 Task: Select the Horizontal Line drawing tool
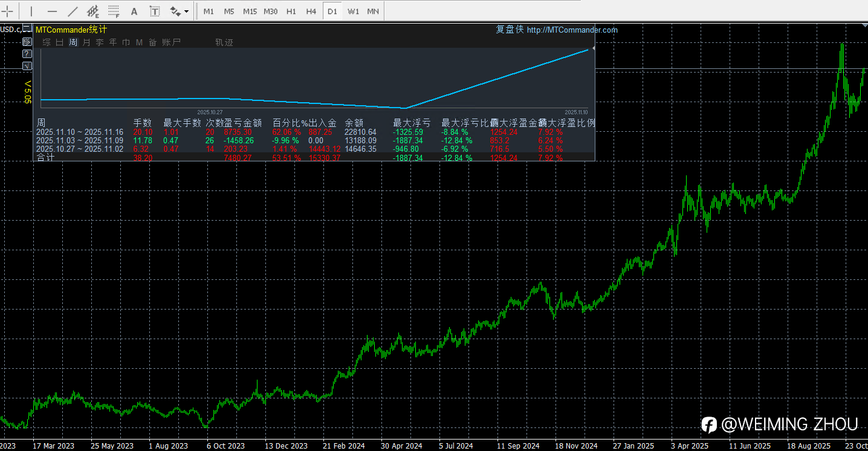tap(52, 11)
